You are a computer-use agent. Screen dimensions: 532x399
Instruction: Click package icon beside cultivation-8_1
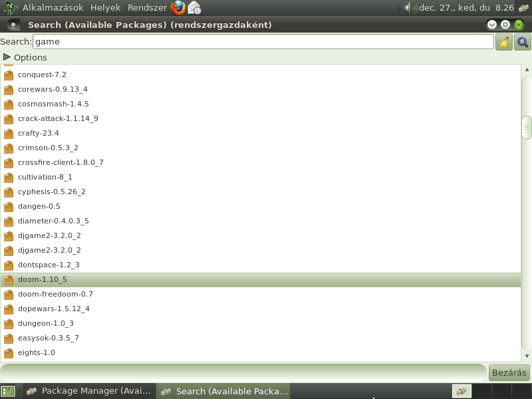pos(9,177)
